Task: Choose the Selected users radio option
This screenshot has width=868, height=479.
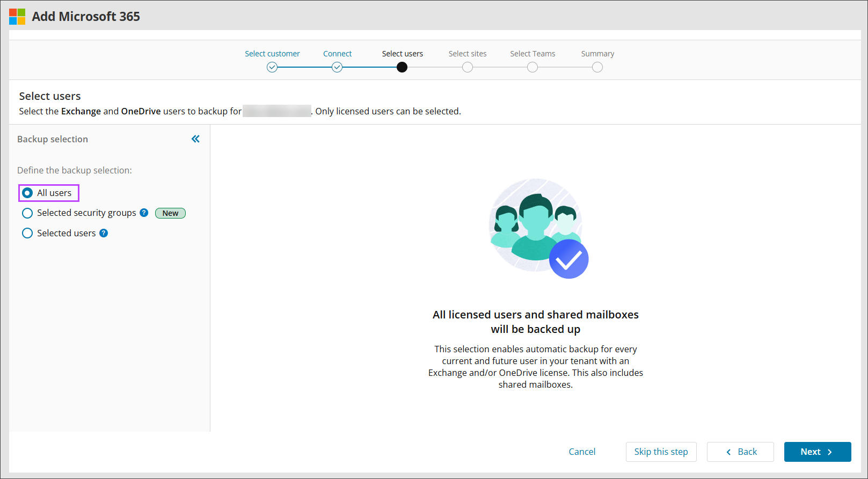Action: pos(27,233)
